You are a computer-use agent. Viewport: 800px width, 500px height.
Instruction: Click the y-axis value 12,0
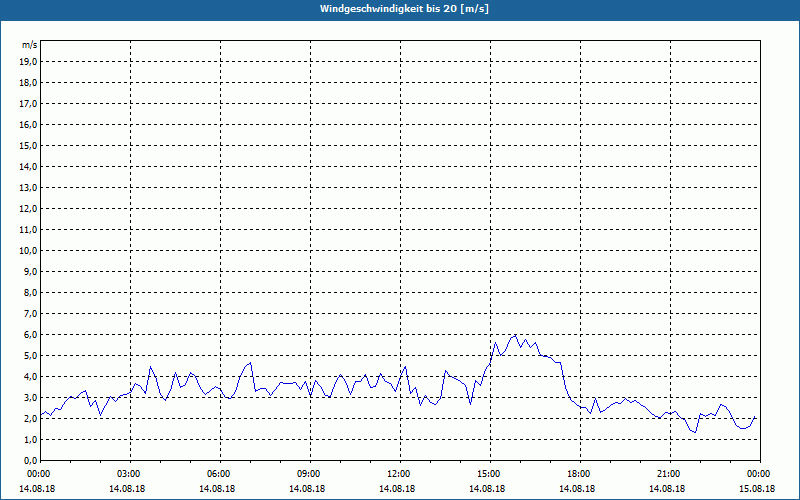[x=28, y=209]
